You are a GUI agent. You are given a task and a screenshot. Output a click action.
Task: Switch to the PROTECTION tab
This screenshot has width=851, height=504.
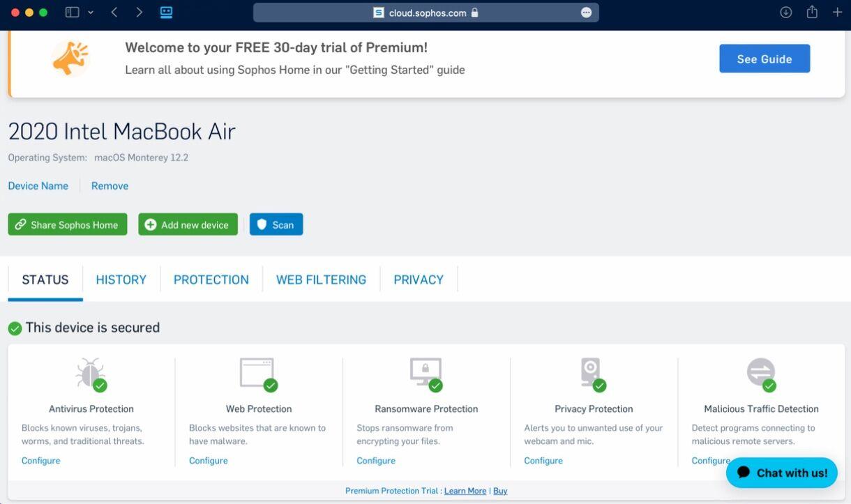(x=211, y=280)
